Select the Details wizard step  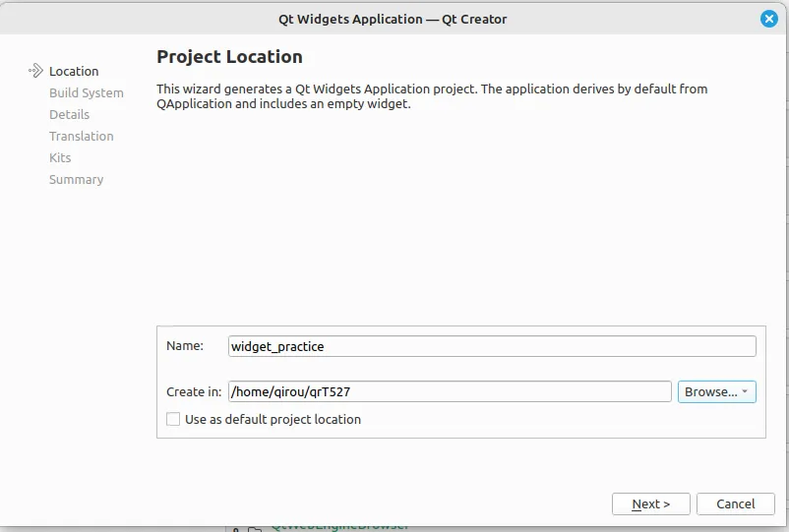[69, 115]
